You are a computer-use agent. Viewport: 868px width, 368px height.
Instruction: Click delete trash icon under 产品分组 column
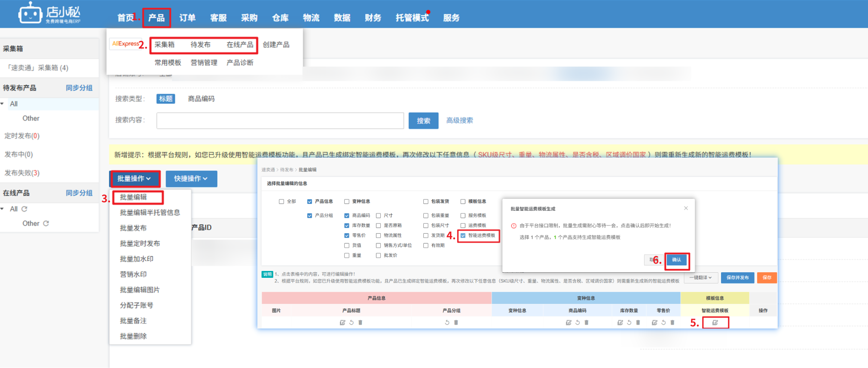point(456,322)
